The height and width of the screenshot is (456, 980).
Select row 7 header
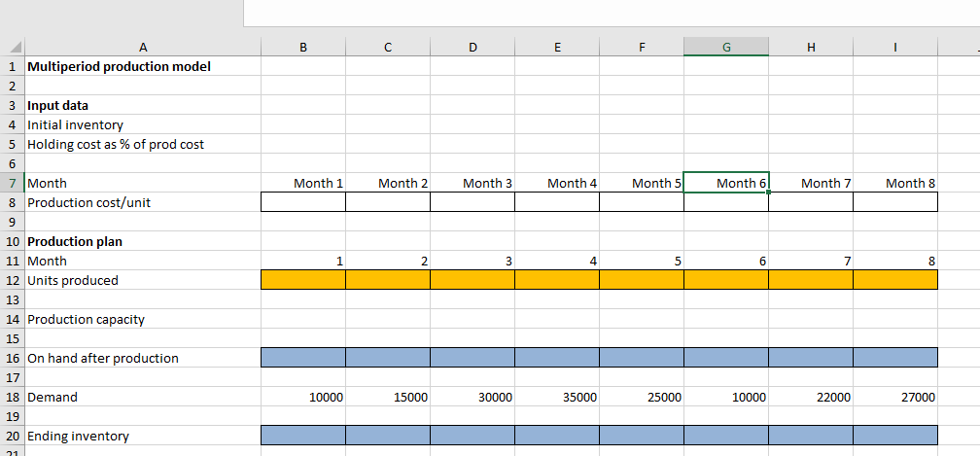click(13, 183)
